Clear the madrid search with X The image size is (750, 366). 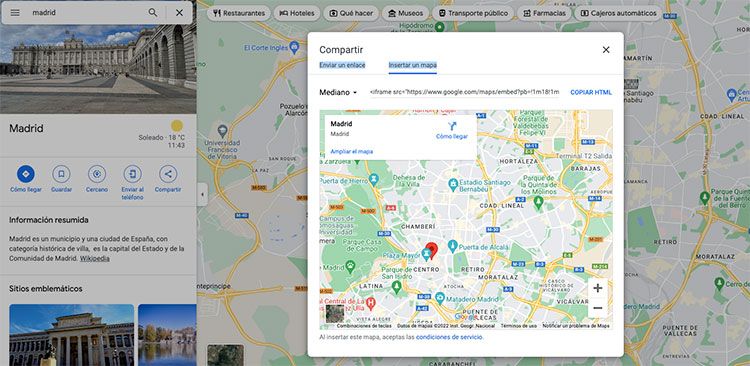[x=179, y=13]
